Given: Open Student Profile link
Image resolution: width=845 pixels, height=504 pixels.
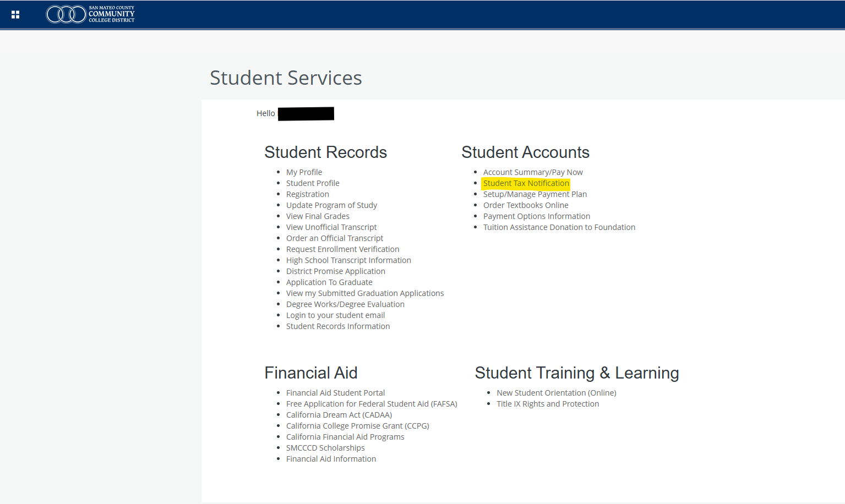Looking at the screenshot, I should click(x=313, y=183).
